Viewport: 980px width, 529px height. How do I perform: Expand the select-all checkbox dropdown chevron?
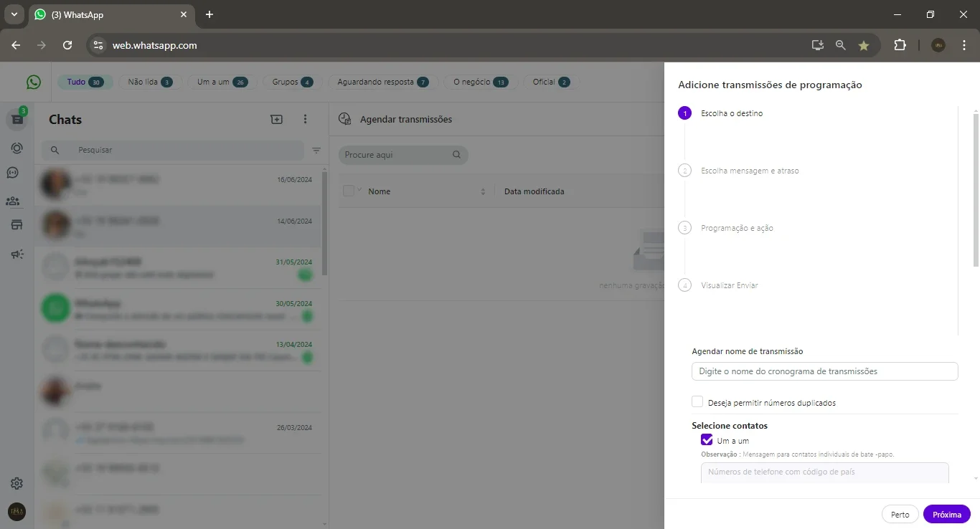pos(360,190)
